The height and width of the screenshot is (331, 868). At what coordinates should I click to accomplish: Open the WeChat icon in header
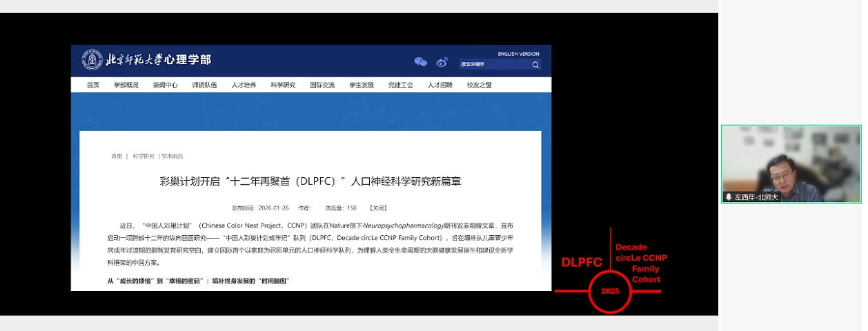click(x=420, y=62)
